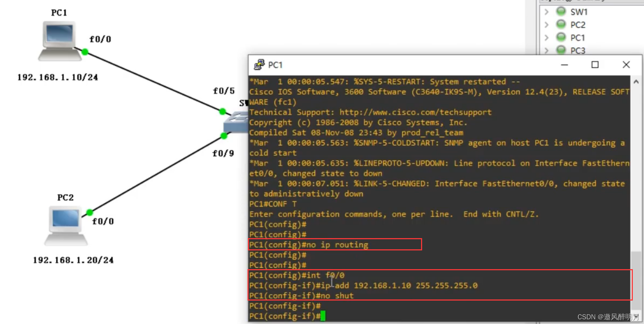Maximize the PC1 terminal window
Image resolution: width=644 pixels, height=324 pixels.
pyautogui.click(x=595, y=65)
